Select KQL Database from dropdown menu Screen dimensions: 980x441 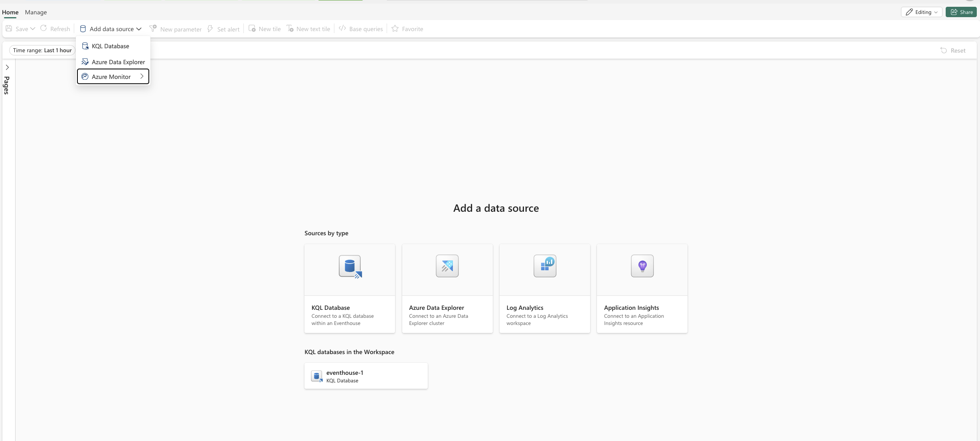(110, 46)
